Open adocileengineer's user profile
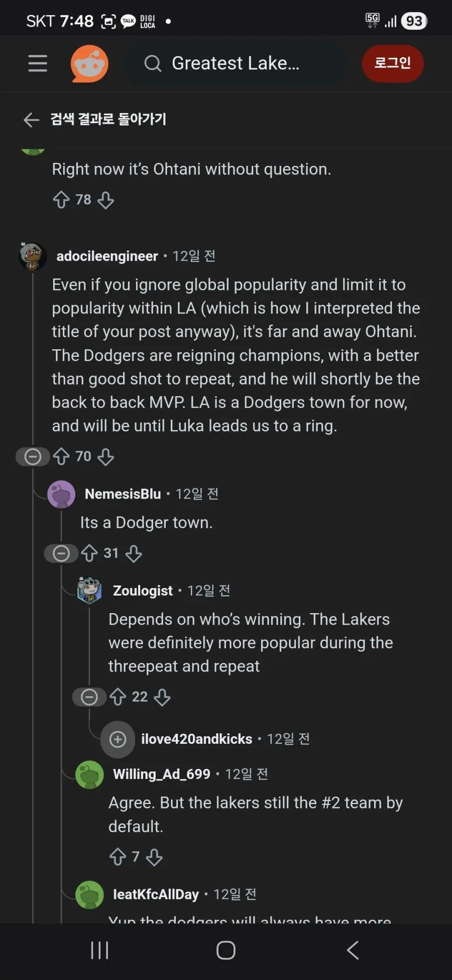Screen dimensions: 452x980 [107, 256]
